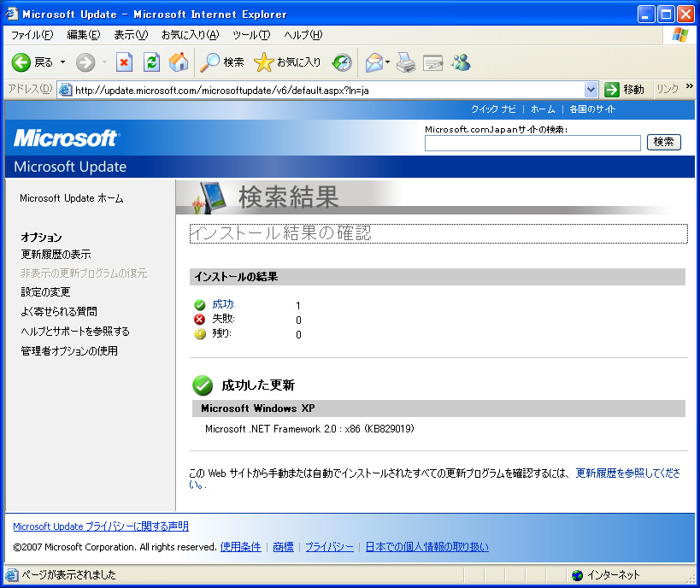Viewport: 700px width, 588px height.
Task: Go to the Home page icon
Action: click(x=179, y=62)
